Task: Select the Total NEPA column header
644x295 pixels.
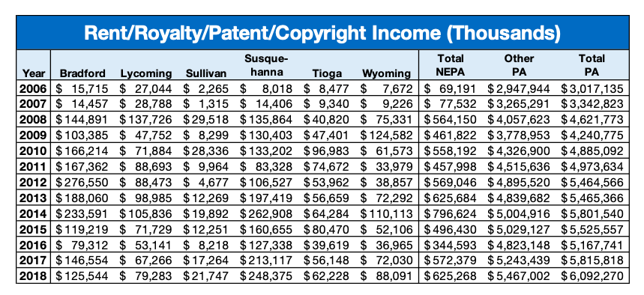Action: tap(451, 66)
